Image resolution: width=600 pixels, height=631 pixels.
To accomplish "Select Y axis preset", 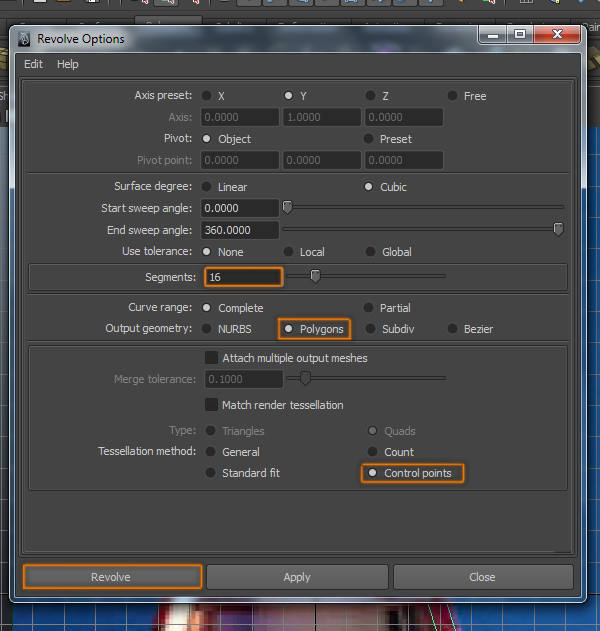I will [x=289, y=96].
